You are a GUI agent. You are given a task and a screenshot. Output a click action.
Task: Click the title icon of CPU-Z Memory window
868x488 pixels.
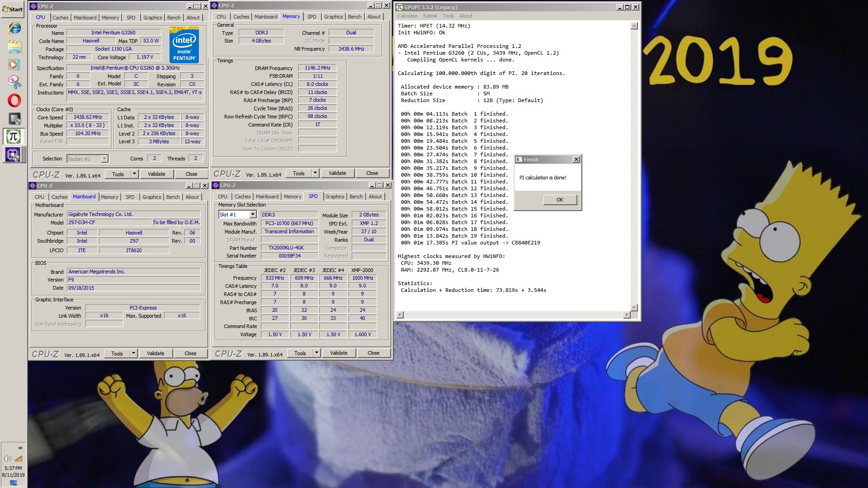(215, 5)
